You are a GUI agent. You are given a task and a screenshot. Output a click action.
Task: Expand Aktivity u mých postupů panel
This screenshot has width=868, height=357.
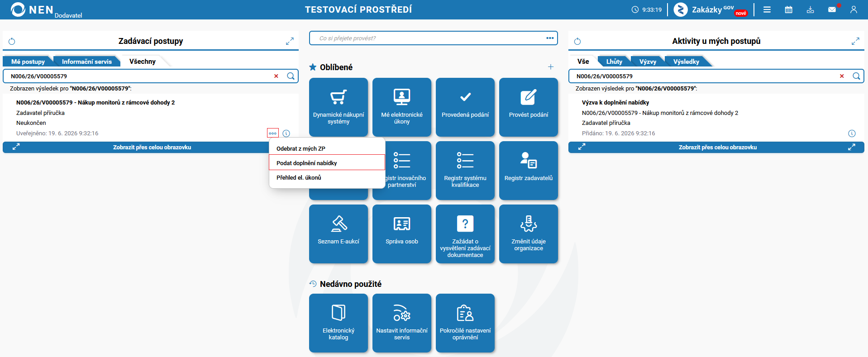click(855, 42)
